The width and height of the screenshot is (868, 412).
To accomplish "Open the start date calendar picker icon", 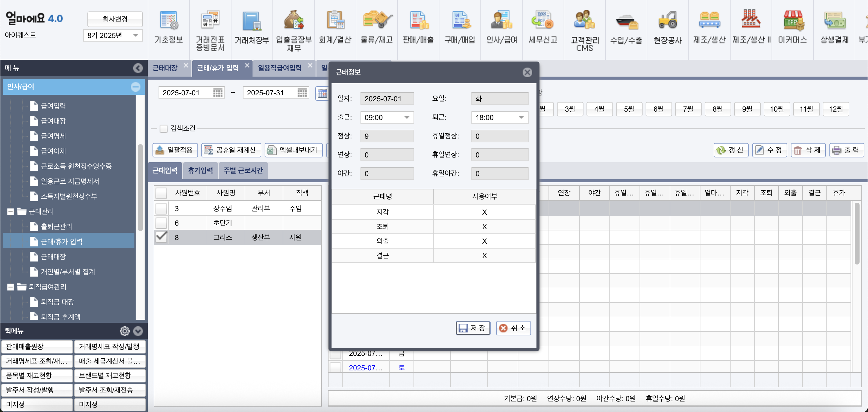I will pos(218,93).
